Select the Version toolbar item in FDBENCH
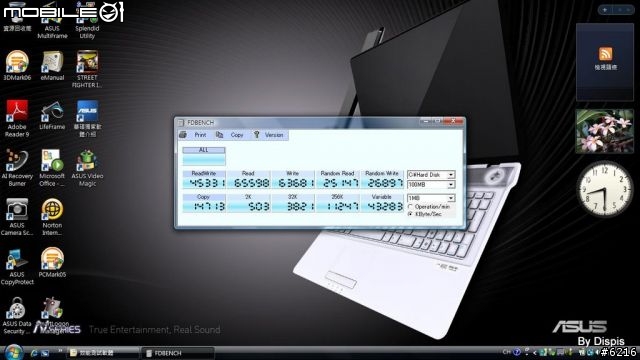The image size is (640, 360). pos(274,135)
